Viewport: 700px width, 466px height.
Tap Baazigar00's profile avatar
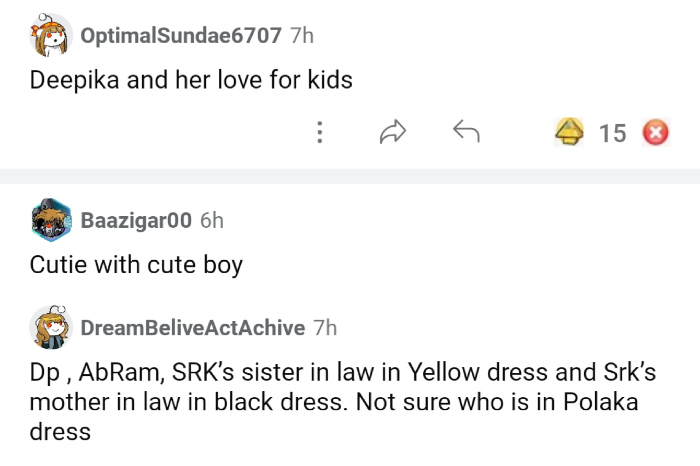pyautogui.click(x=50, y=221)
